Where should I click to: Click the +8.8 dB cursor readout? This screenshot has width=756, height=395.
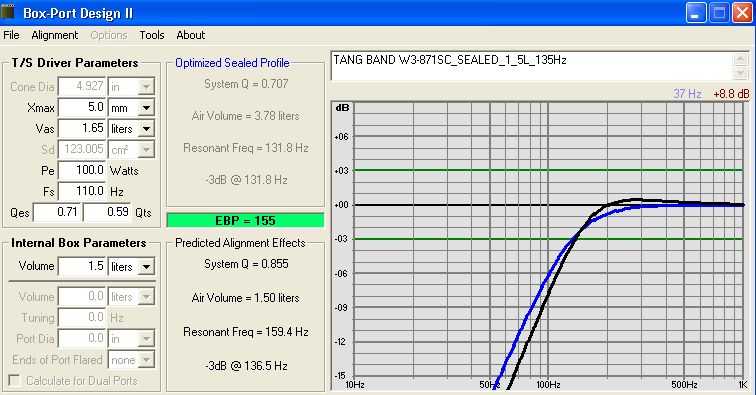click(x=731, y=94)
